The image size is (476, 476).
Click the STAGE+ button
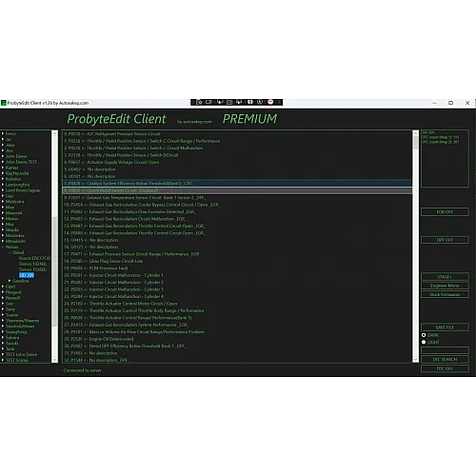click(445, 277)
